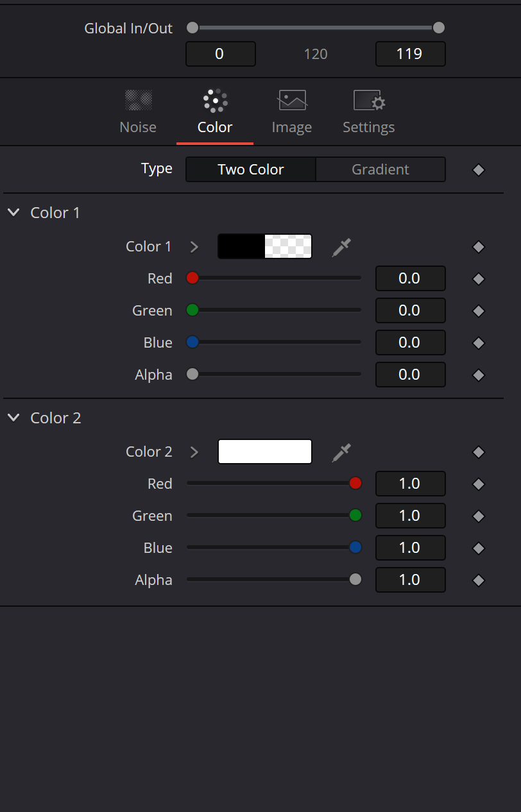Select Two Color type
Screen dimensions: 521x812
click(251, 169)
